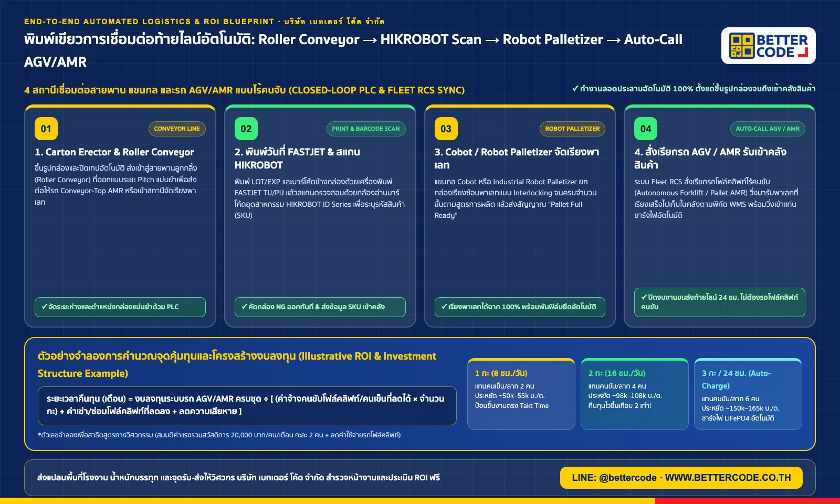840x504 pixels.
Task: Click heading "2. พิมพ์วันที่ FASTJET & สแกน HIKROBOT"
Action: [297, 159]
